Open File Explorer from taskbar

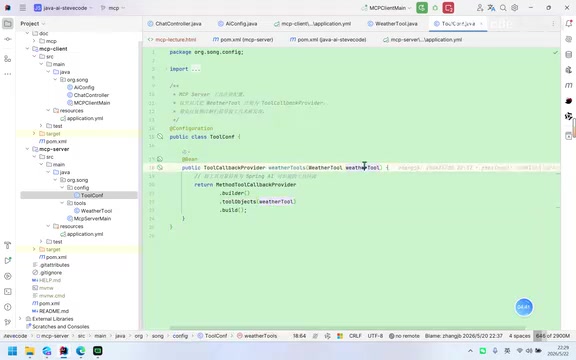point(29,351)
